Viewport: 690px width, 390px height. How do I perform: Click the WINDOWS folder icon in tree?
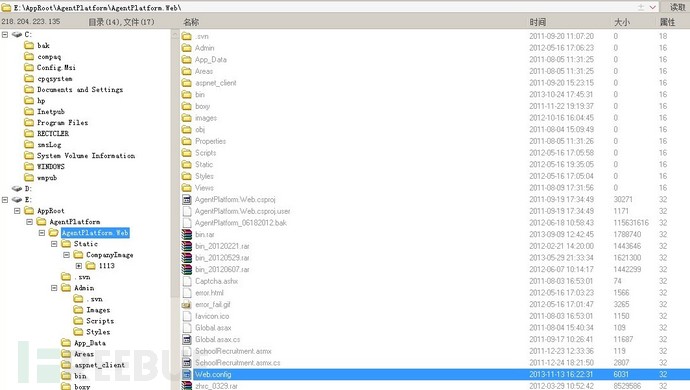(29, 166)
